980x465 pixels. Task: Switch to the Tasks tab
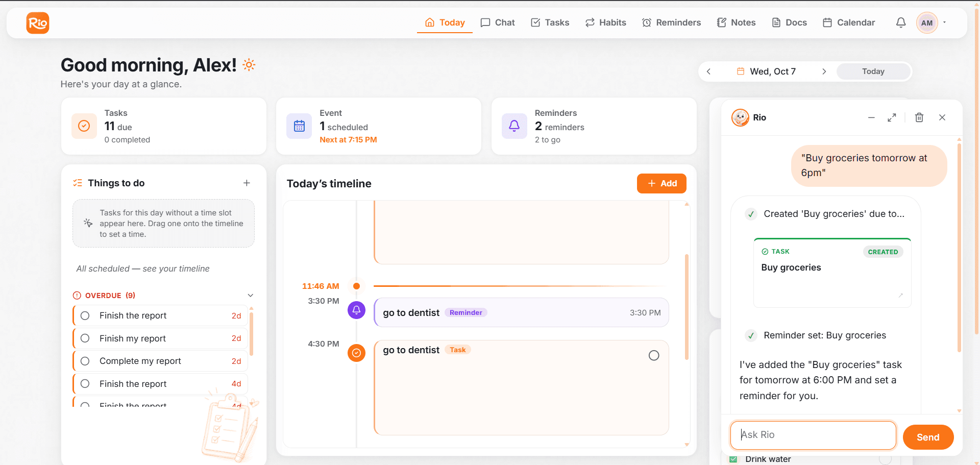coord(550,22)
